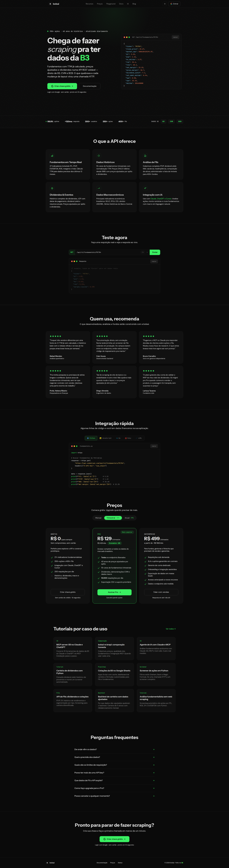
Task: Switch to the Go code tab
Action: [x=118, y=438]
